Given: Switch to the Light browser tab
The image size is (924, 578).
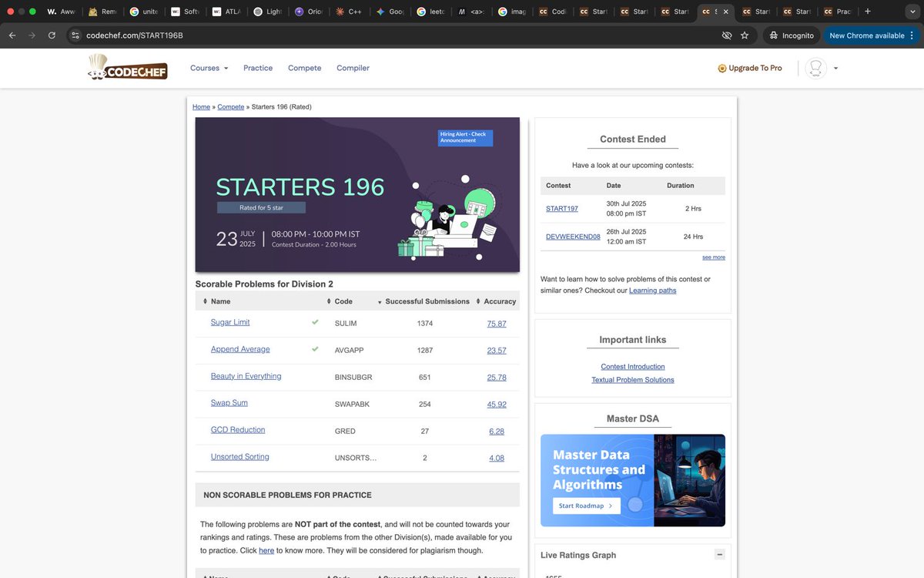Looking at the screenshot, I should tap(267, 12).
